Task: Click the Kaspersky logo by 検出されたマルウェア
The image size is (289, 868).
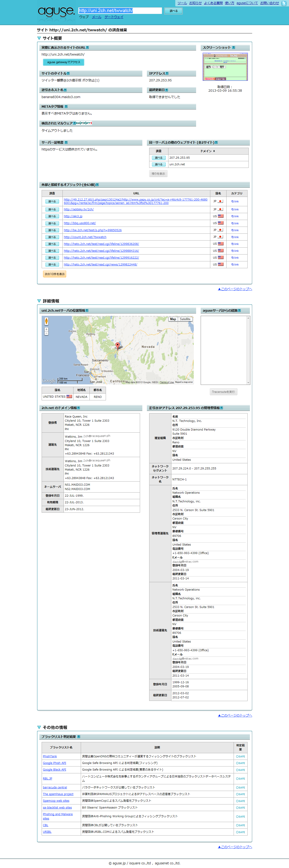Action: point(84,123)
